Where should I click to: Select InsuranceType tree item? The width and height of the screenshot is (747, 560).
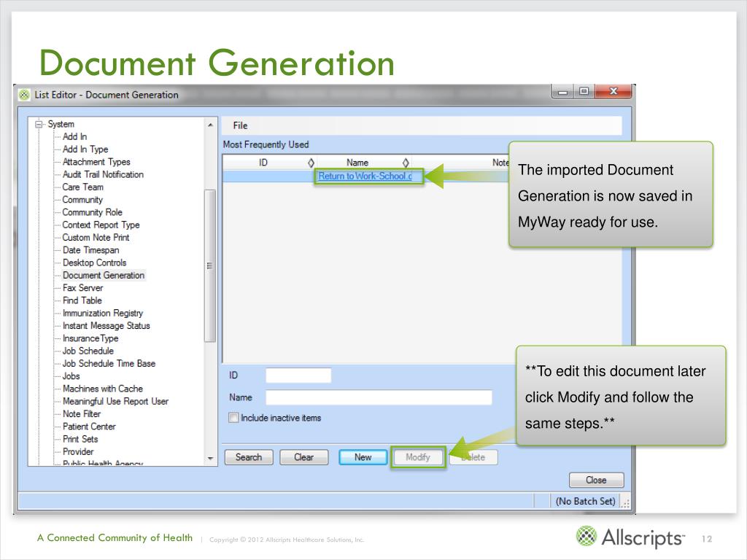(x=90, y=338)
